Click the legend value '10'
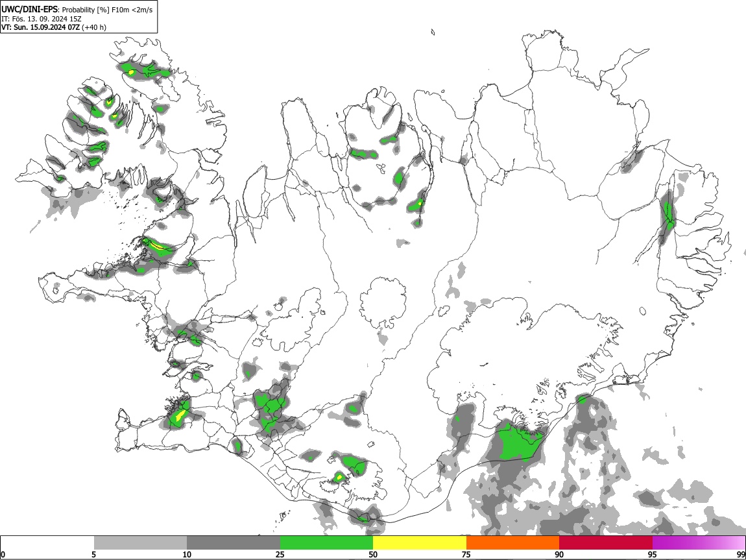The image size is (746, 560). [x=187, y=555]
